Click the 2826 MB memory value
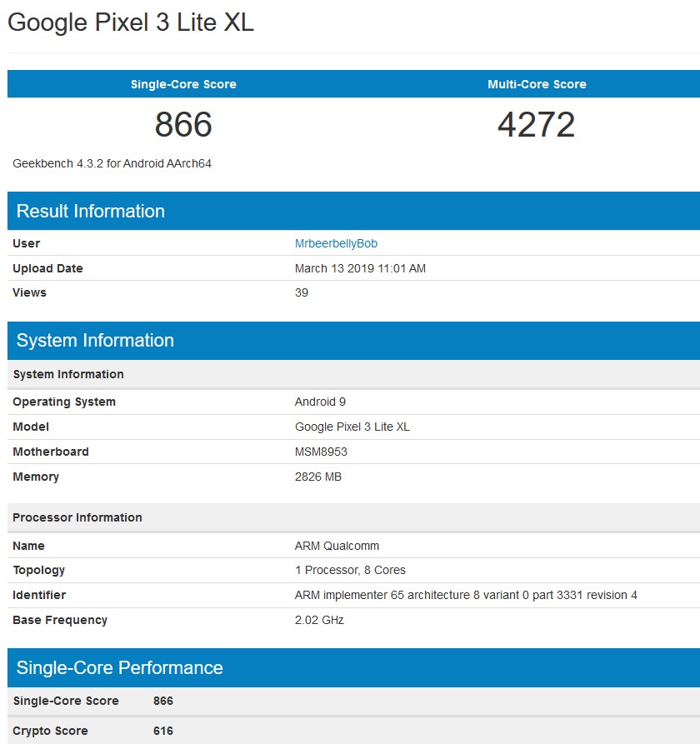This screenshot has height=744, width=700. (318, 477)
